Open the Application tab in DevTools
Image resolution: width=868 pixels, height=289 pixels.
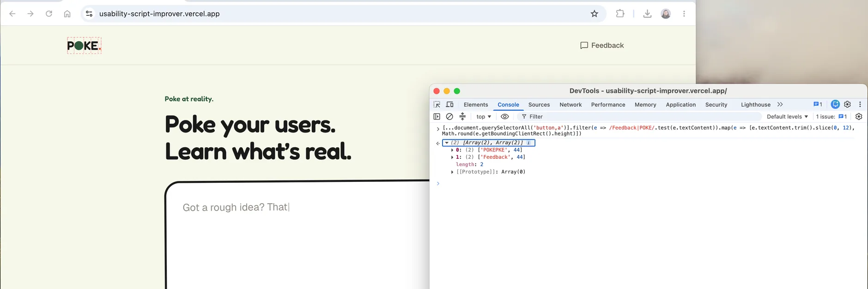[680, 105]
